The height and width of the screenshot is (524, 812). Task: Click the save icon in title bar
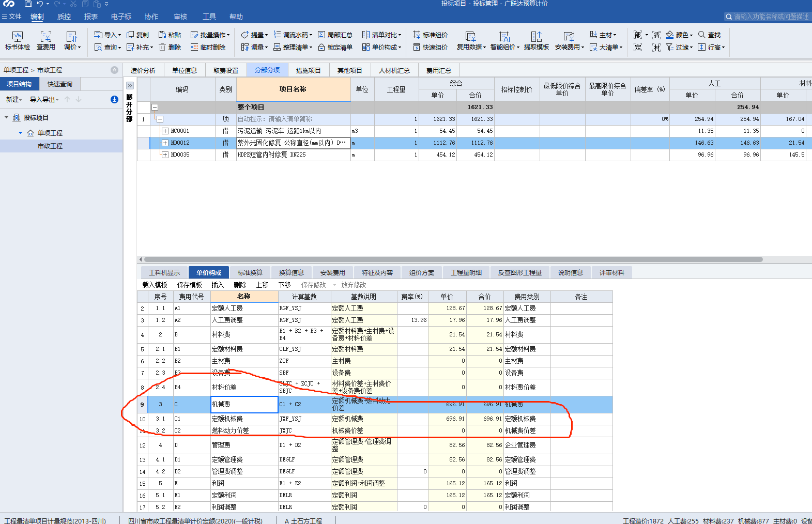(28, 4)
